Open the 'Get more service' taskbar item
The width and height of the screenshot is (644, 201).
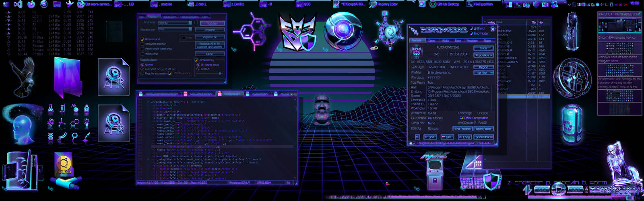(94, 4)
